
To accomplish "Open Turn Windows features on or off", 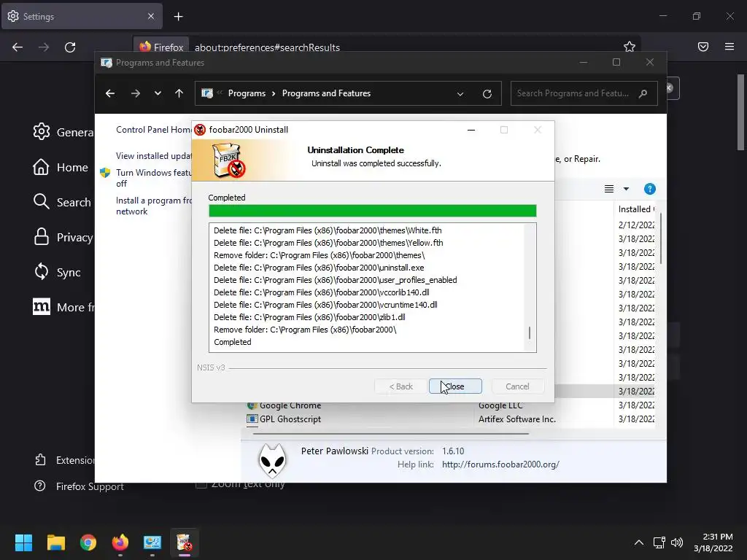I will click(x=153, y=178).
